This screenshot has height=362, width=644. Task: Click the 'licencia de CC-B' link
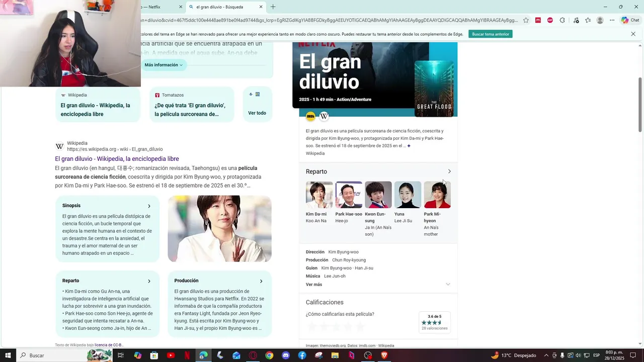pos(108,345)
